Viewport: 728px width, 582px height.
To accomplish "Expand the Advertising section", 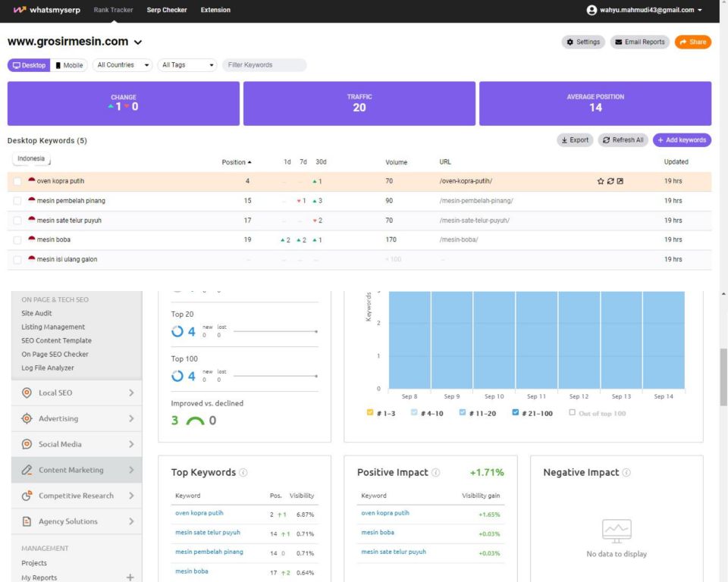I will click(131, 418).
